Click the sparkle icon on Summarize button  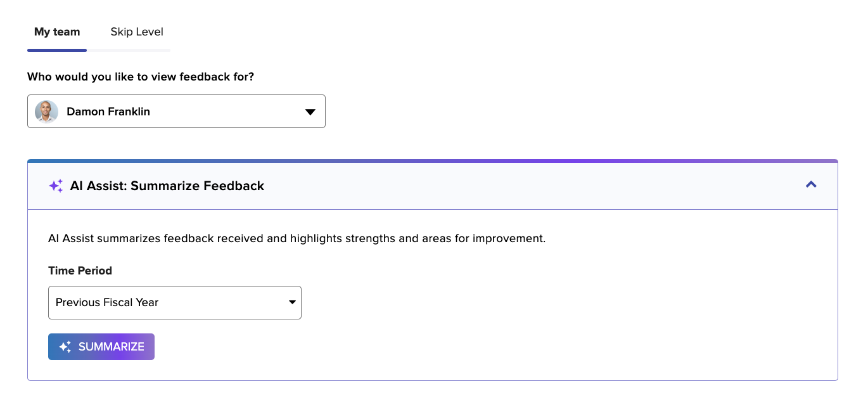65,347
